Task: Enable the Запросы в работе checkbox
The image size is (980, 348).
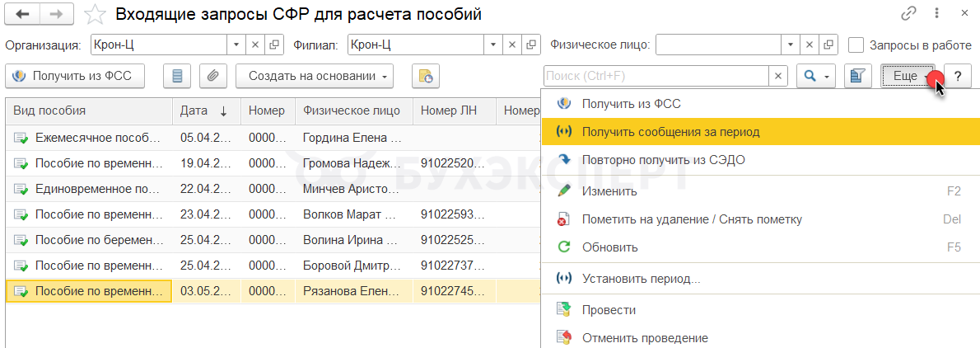Action: pos(856,45)
